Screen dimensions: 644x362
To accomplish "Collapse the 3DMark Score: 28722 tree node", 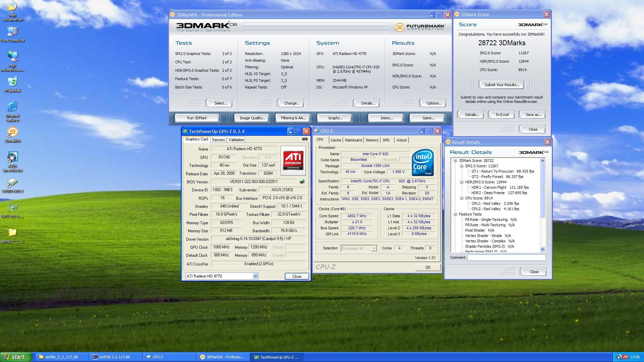I will tap(455, 161).
